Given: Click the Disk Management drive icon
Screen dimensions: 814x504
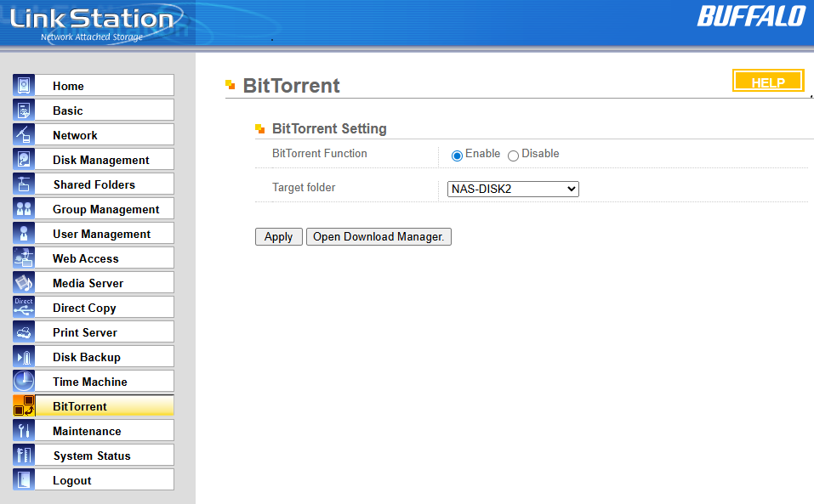Looking at the screenshot, I should [x=24, y=160].
